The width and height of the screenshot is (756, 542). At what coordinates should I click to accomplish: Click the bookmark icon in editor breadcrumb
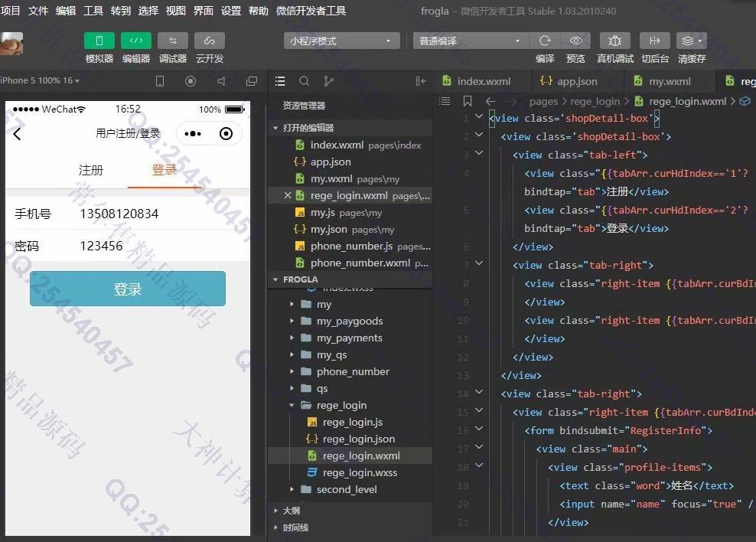(467, 101)
